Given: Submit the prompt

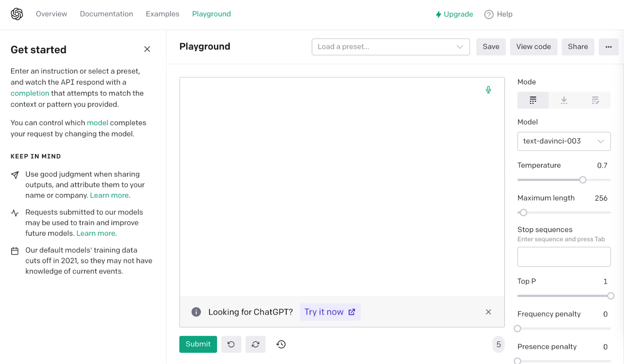Looking at the screenshot, I should click(x=198, y=344).
